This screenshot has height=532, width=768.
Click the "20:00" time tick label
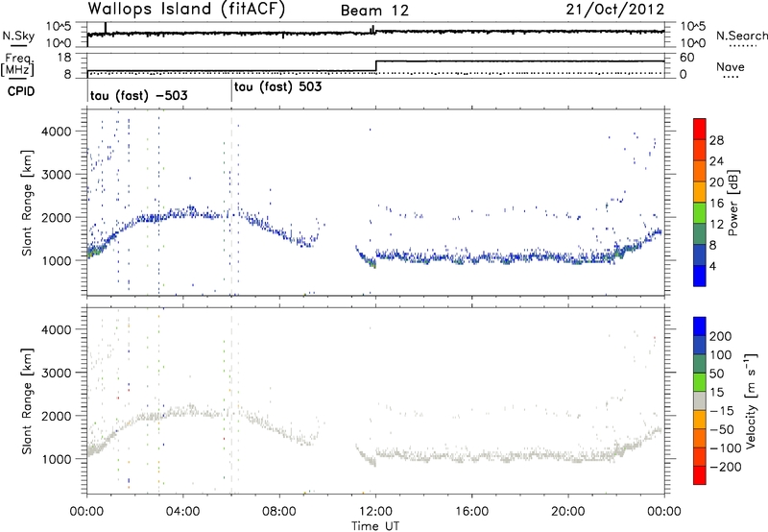point(567,512)
